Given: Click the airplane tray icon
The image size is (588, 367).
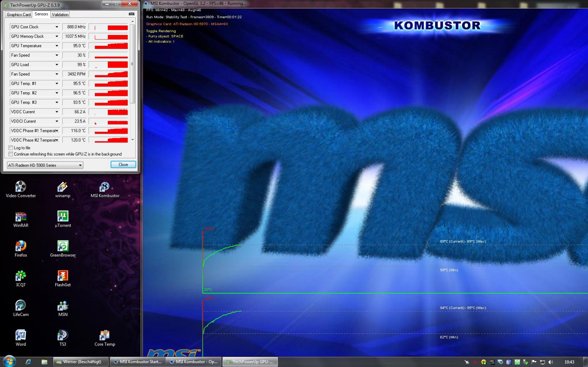Looking at the screenshot, I should pyautogui.click(x=467, y=362).
